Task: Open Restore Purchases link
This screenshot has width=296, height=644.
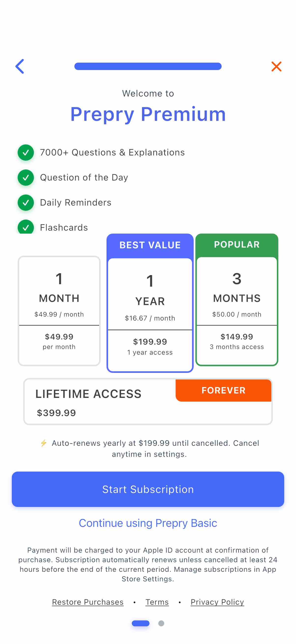Action: (88, 602)
